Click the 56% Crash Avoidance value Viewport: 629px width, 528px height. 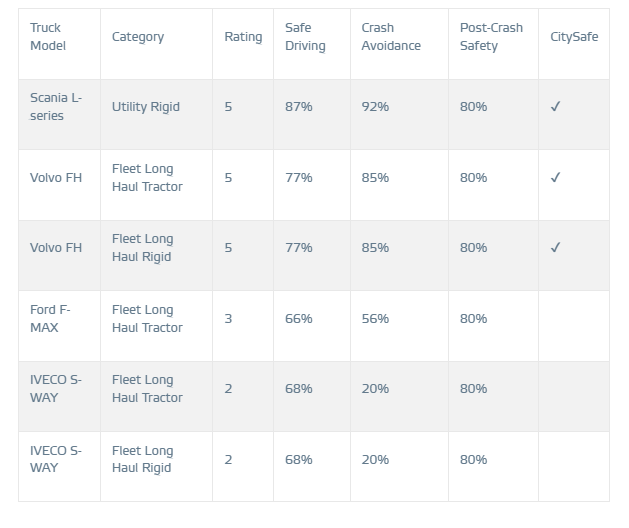tap(375, 319)
